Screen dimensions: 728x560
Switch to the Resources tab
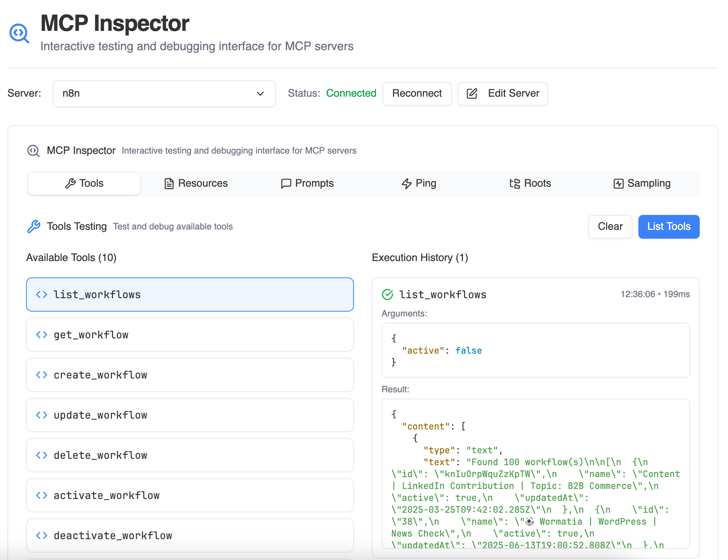tap(196, 183)
